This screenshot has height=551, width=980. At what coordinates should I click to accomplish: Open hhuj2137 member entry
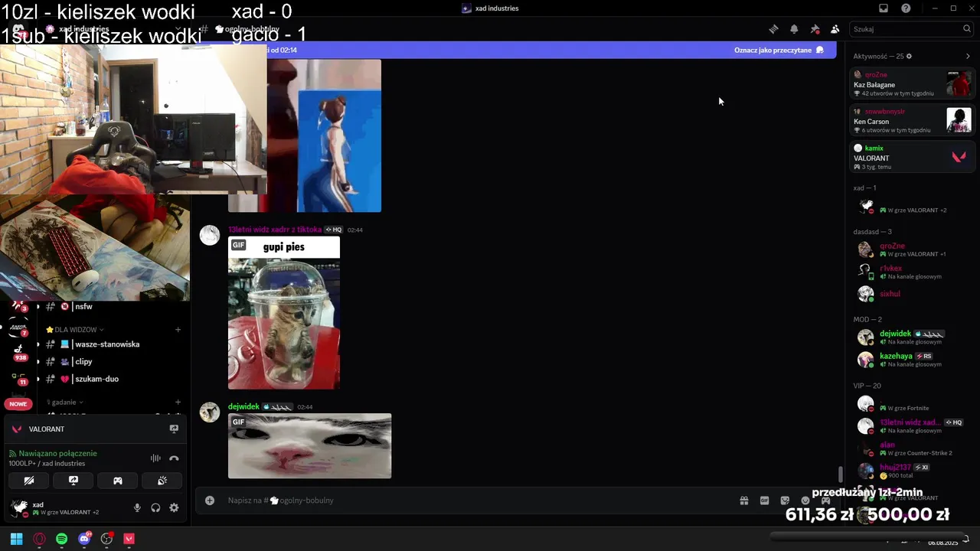(x=913, y=471)
